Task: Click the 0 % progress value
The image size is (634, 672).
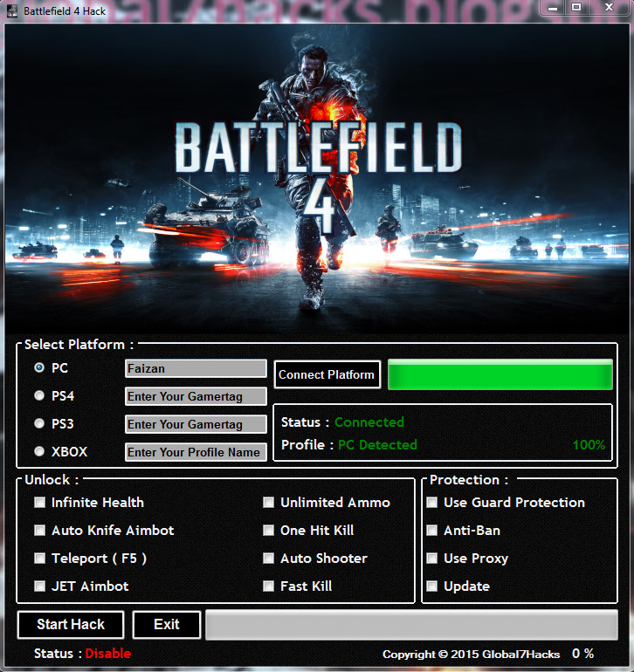Action: pyautogui.click(x=583, y=654)
